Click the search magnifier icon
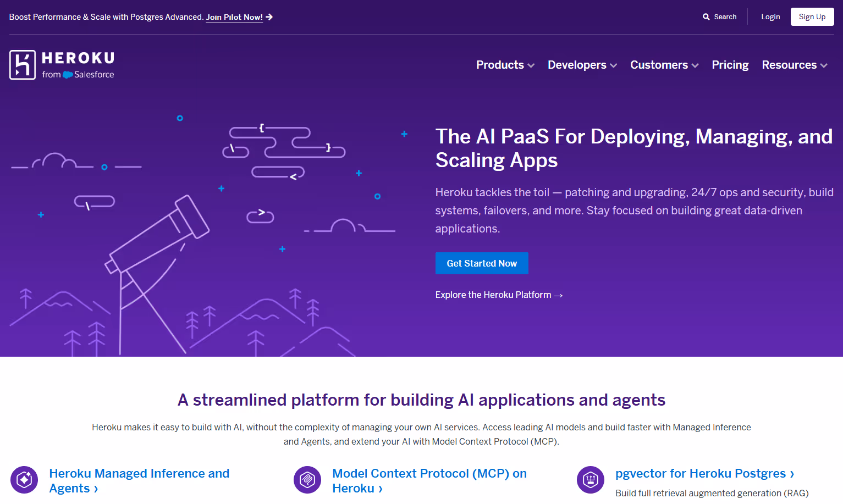This screenshot has width=843, height=504. pyautogui.click(x=706, y=17)
